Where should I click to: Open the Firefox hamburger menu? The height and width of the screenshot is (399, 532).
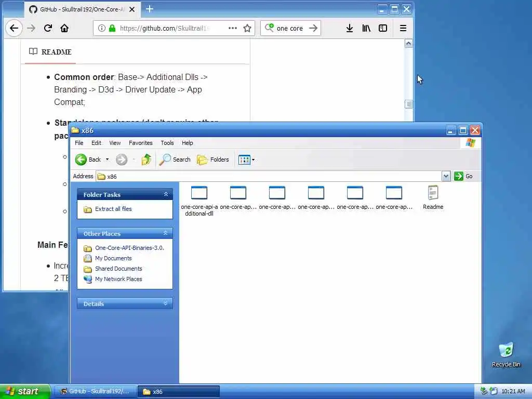403,28
